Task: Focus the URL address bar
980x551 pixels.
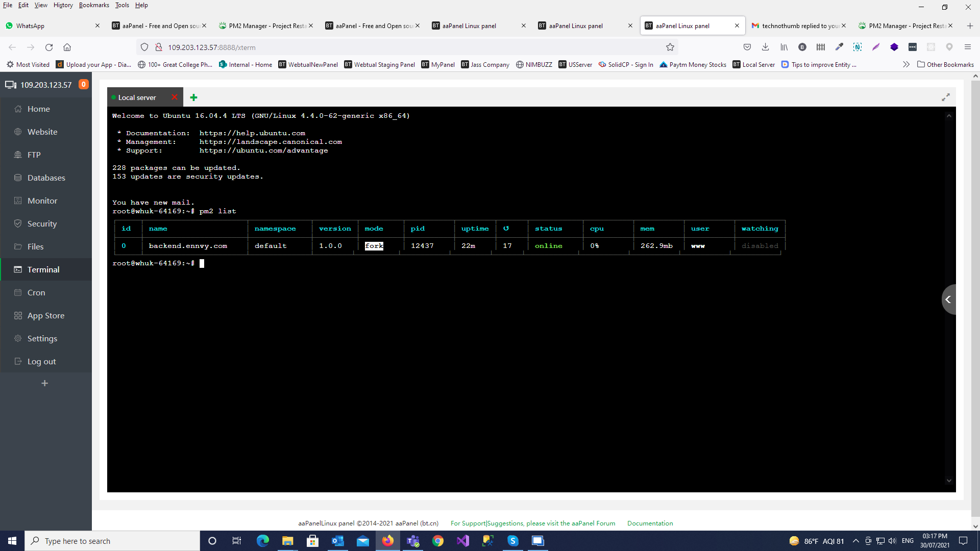Action: pos(408,47)
